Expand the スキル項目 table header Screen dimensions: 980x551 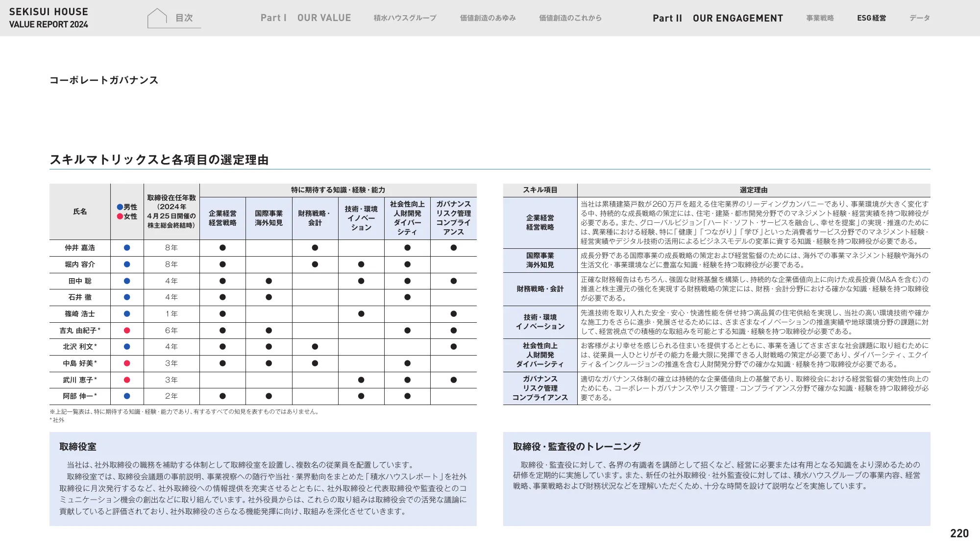click(541, 189)
